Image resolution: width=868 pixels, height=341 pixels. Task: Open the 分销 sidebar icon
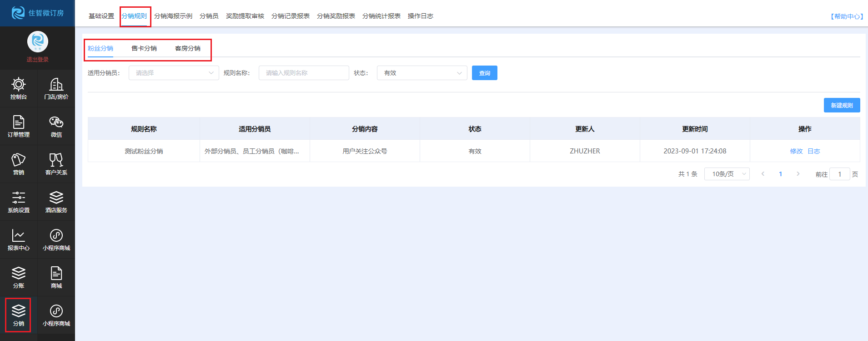[x=19, y=315]
